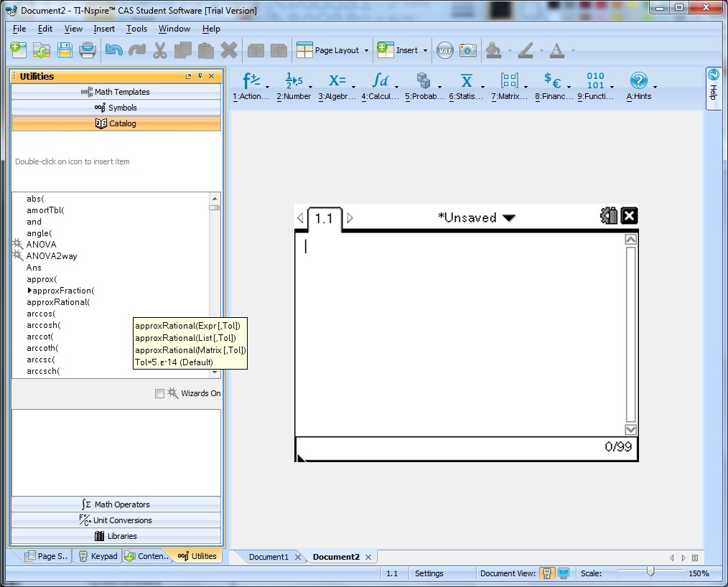Adjust the Scale zoom slider
Viewport: 728px width, 587px height.
point(650,572)
